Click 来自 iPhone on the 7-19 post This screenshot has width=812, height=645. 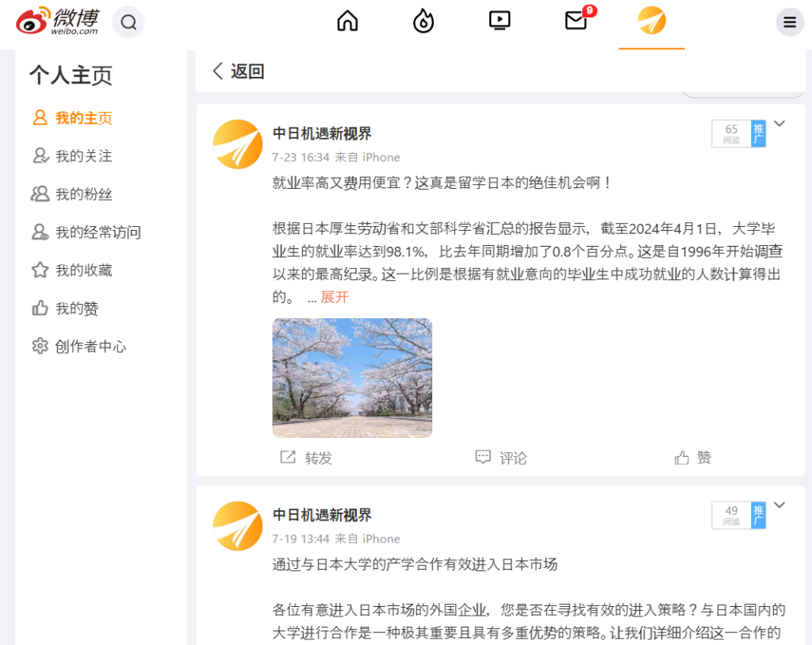[367, 539]
